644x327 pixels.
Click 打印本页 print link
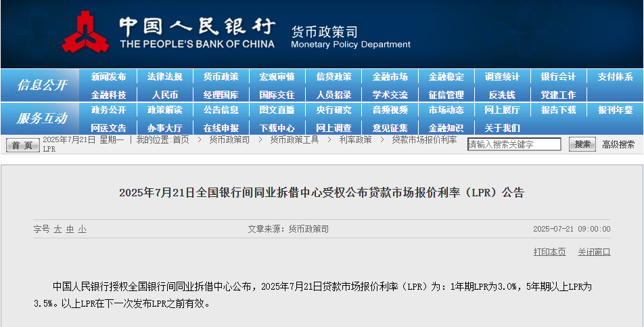[x=549, y=252]
